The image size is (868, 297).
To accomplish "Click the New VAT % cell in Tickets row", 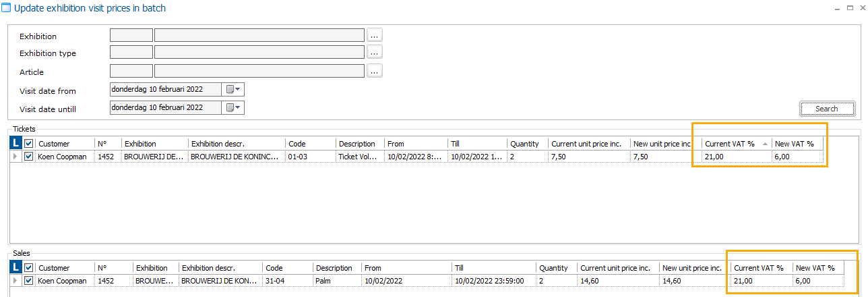I will (797, 157).
